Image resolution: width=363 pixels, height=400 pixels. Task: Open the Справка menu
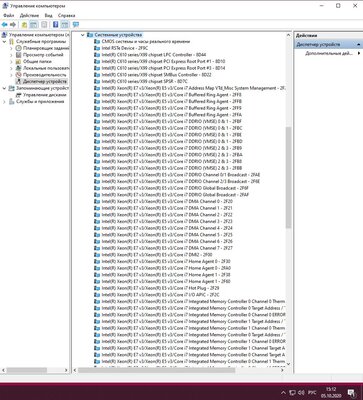tap(66, 15)
